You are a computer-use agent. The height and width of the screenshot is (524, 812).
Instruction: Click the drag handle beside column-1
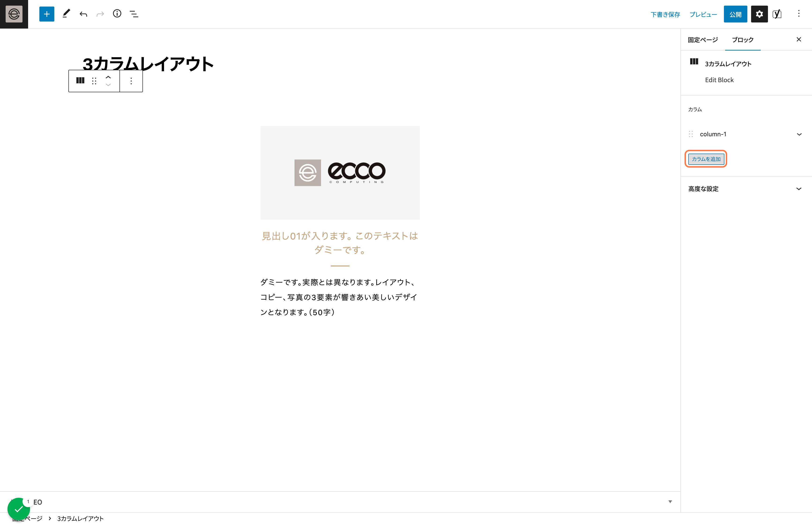click(x=691, y=134)
